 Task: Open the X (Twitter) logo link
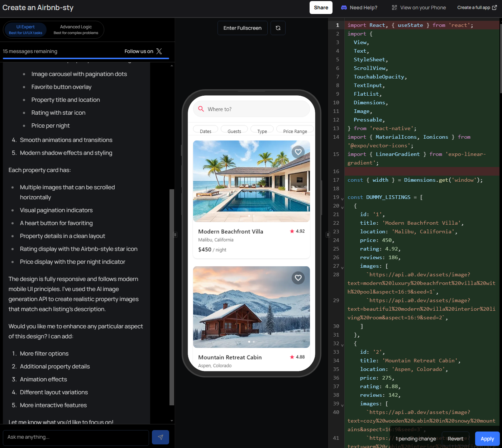coord(159,51)
